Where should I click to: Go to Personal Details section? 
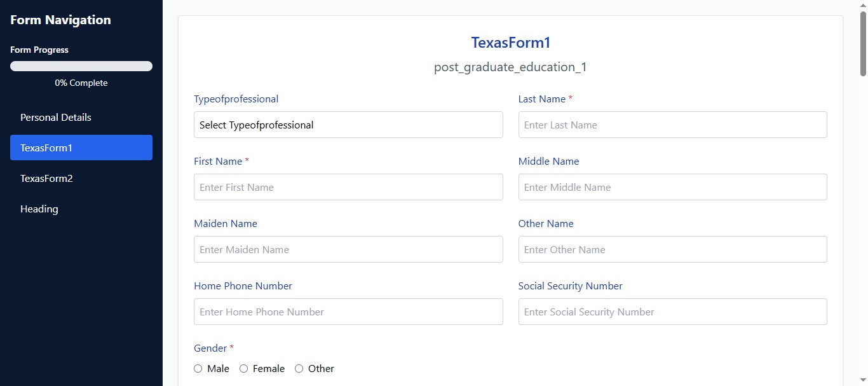[81, 117]
